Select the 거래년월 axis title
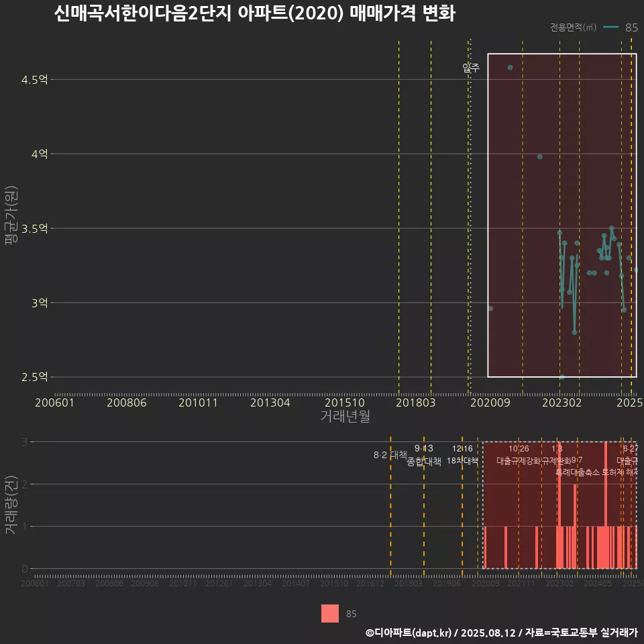Viewport: 644px width, 644px height. tap(345, 416)
